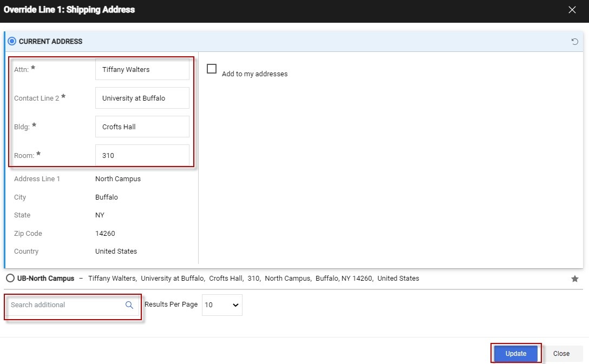Image resolution: width=589 pixels, height=364 pixels.
Task: Click the Attn field with Tiffany Walters
Action: click(x=142, y=69)
